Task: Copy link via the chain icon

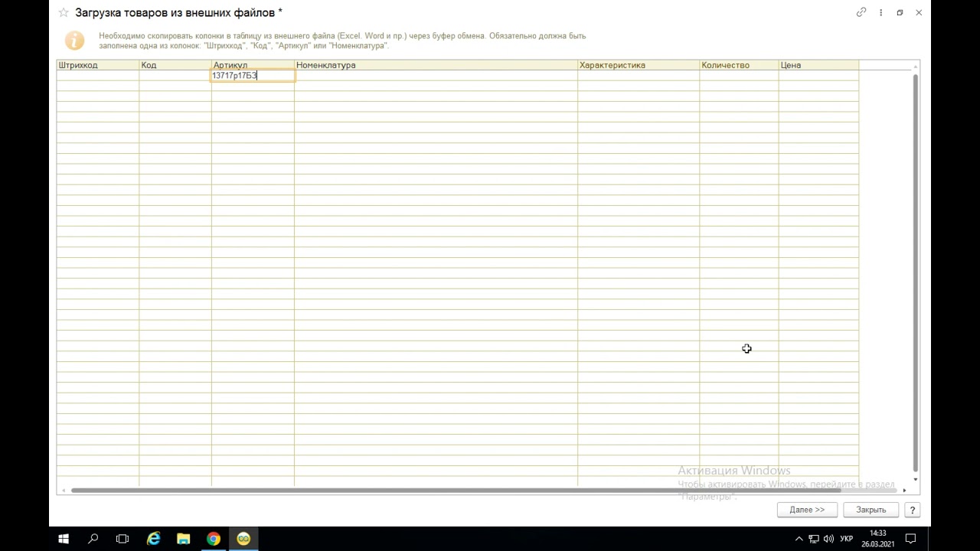Action: click(x=861, y=12)
